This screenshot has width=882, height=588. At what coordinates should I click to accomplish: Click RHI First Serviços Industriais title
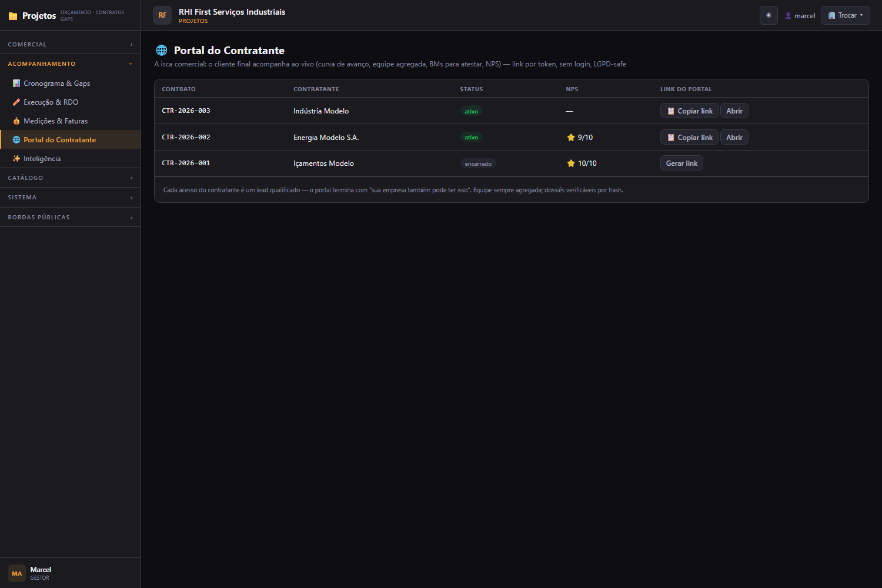pyautogui.click(x=232, y=12)
